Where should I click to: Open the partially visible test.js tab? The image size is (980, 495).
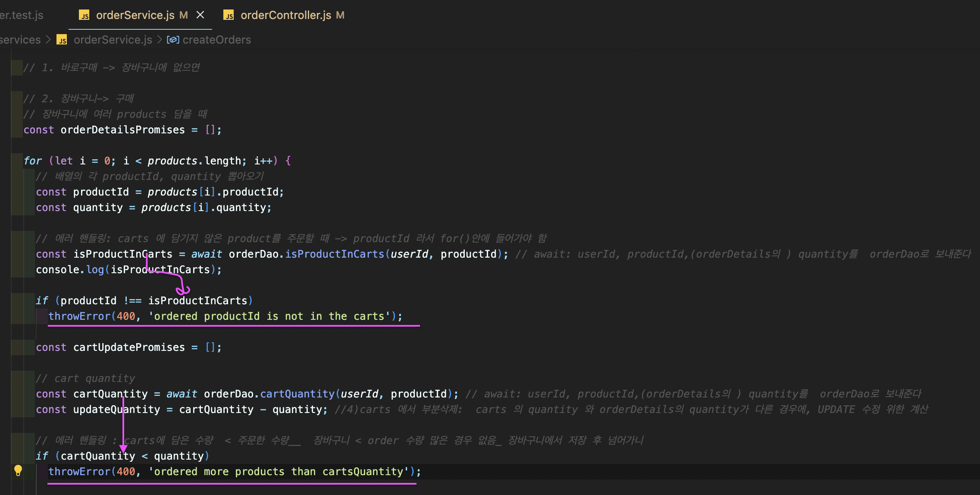(x=22, y=16)
